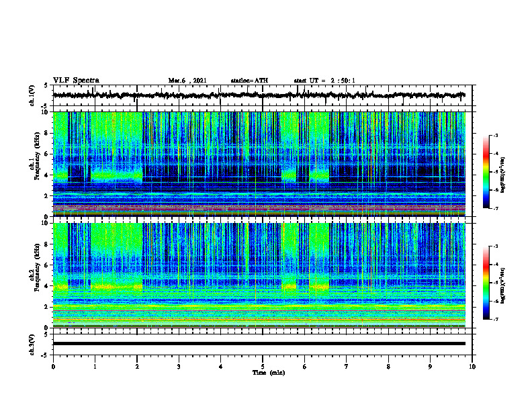This screenshot has width=532, height=411.
Task: Click the "-7" label on ch.2 color bar
Action: tap(495, 320)
